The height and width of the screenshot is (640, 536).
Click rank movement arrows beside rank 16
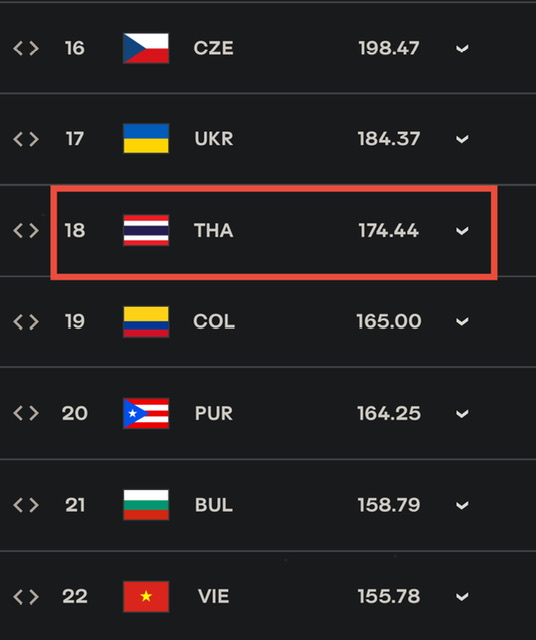click(x=26, y=48)
